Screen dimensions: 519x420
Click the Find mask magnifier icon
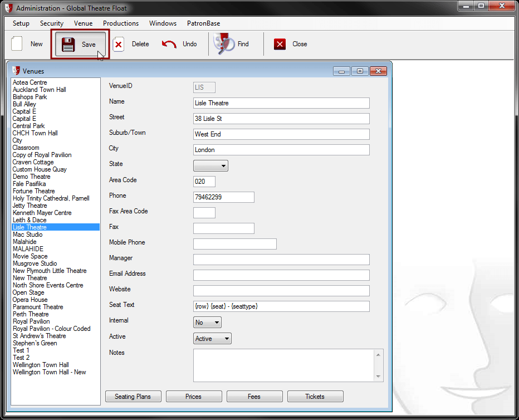[224, 43]
